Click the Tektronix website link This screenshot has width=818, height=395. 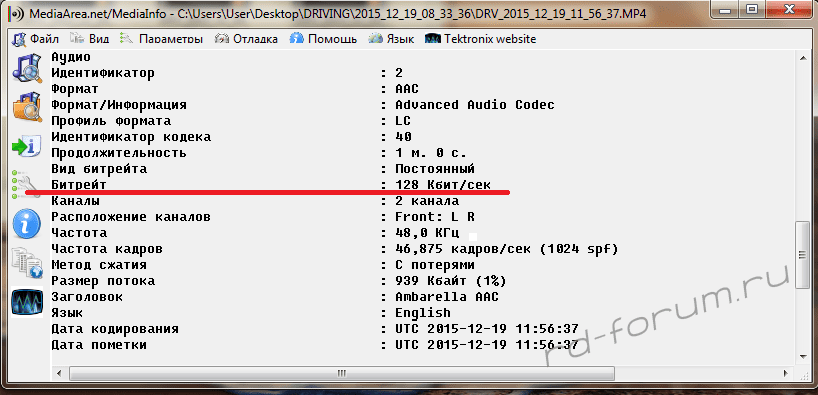coord(480,39)
